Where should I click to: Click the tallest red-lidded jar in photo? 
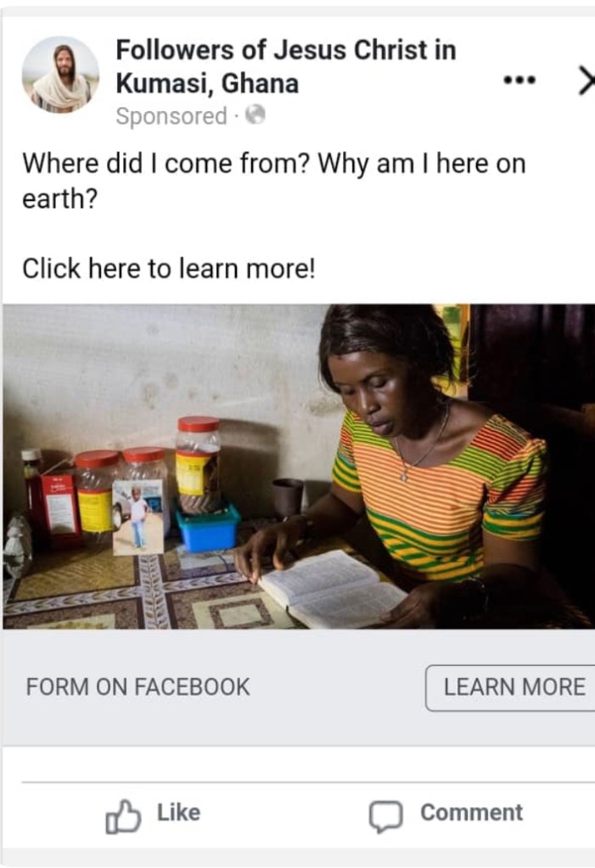[x=199, y=465]
